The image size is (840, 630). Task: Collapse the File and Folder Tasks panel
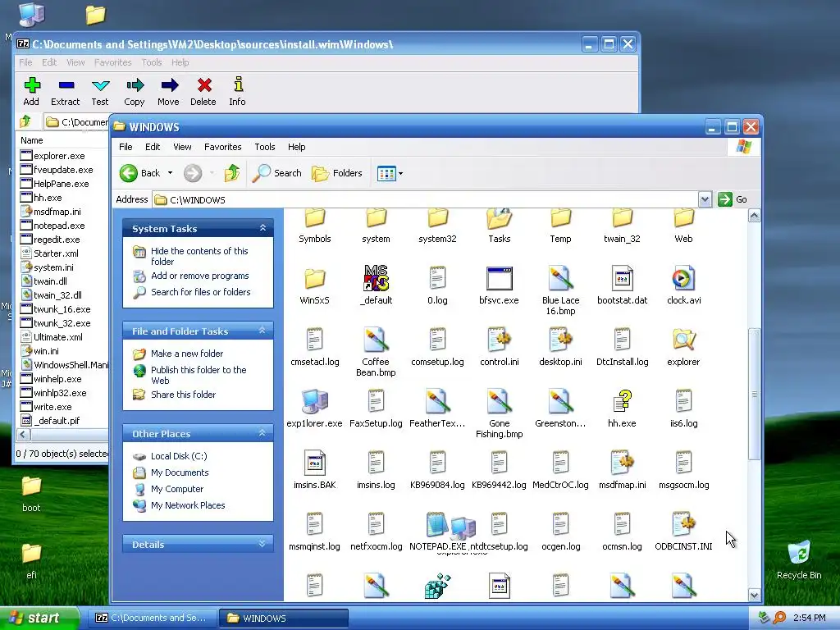262,331
